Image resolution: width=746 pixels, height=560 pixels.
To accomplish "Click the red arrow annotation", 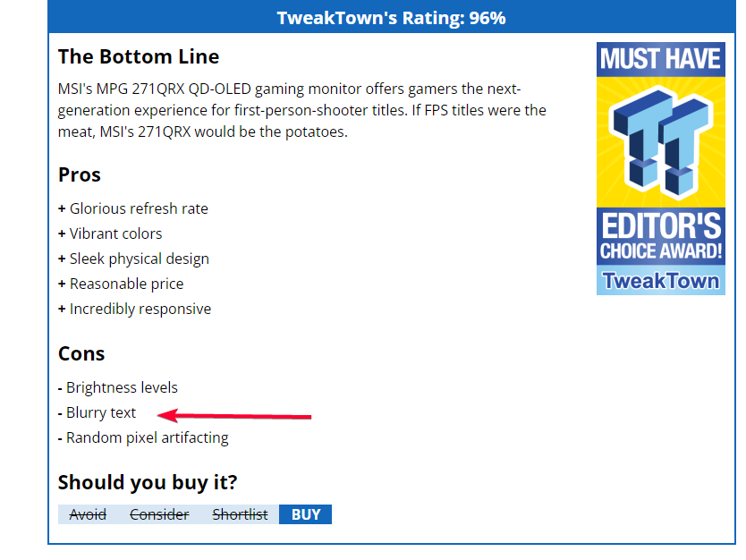I will [x=234, y=415].
